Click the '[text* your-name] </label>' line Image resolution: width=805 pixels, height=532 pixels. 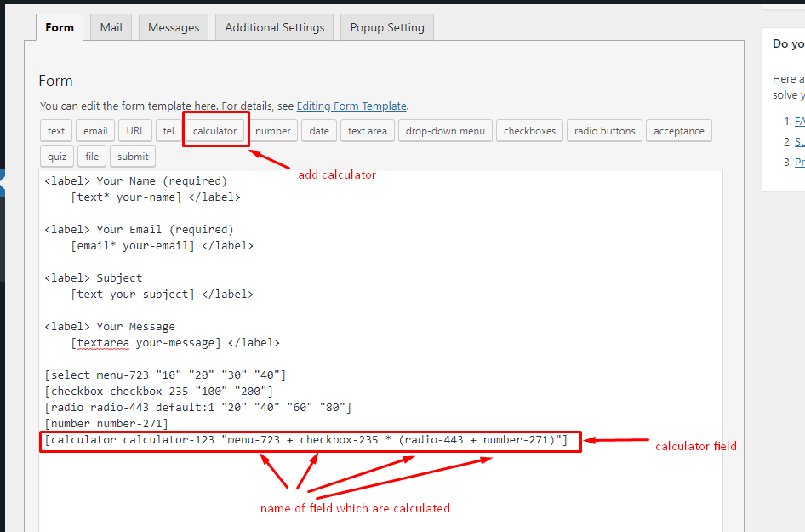[x=156, y=197]
